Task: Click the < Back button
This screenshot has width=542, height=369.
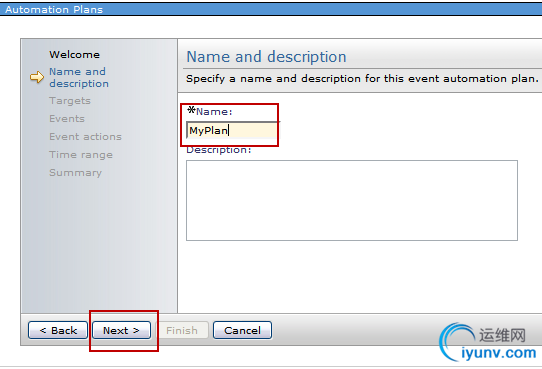Action: pyautogui.click(x=58, y=330)
